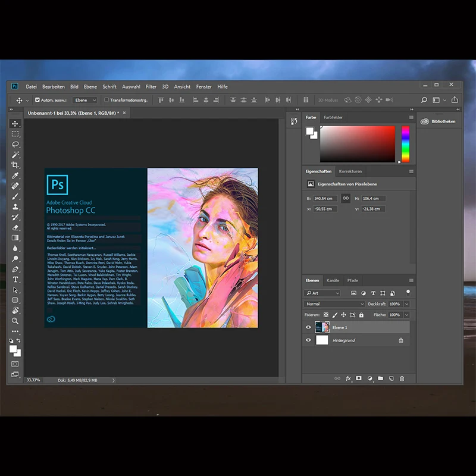Create a new layer
The width and height of the screenshot is (476, 476).
coord(392,378)
